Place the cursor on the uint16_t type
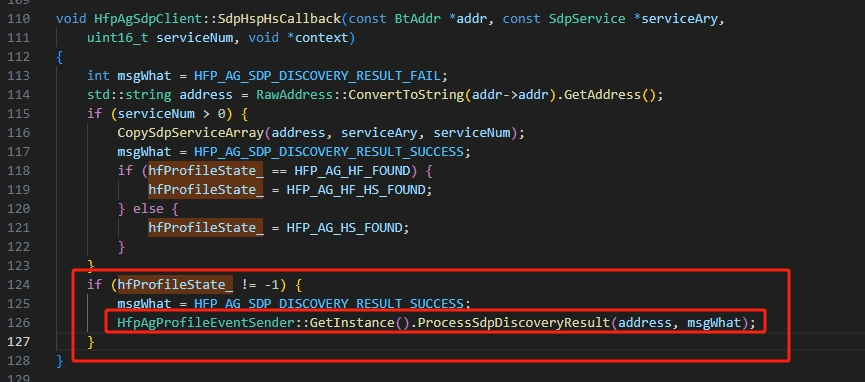 118,38
